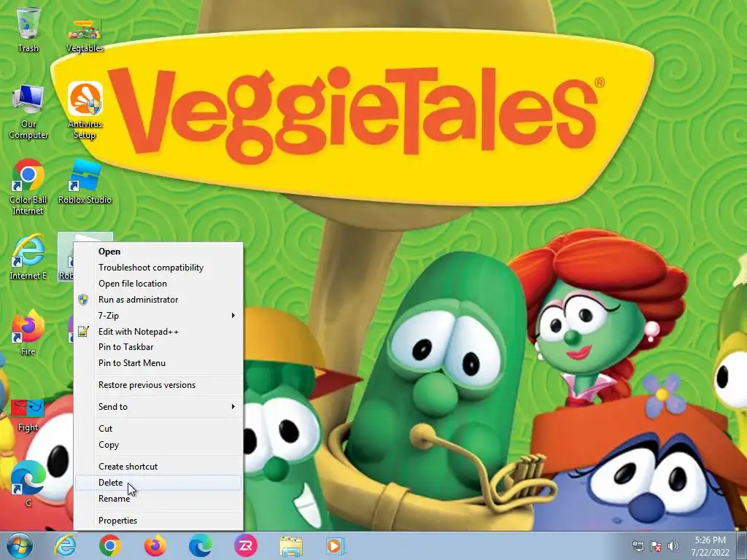The height and width of the screenshot is (560, 747).
Task: Choose Open in the context menu
Action: (158, 252)
